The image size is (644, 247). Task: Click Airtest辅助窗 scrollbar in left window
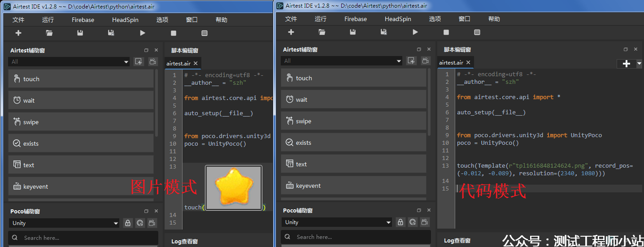157,103
